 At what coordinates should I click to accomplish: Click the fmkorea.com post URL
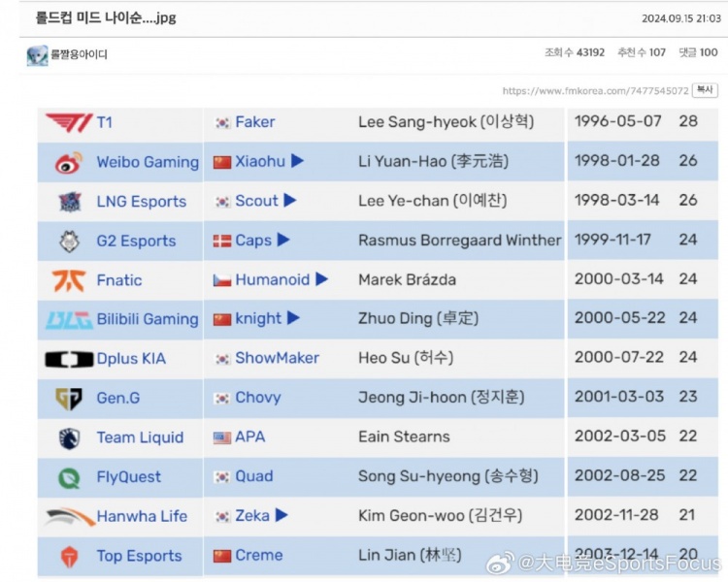pos(595,91)
